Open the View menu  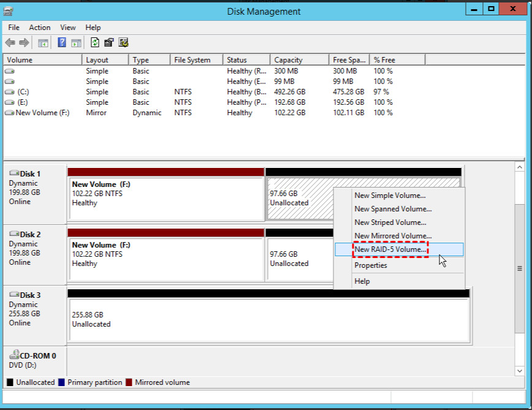68,28
